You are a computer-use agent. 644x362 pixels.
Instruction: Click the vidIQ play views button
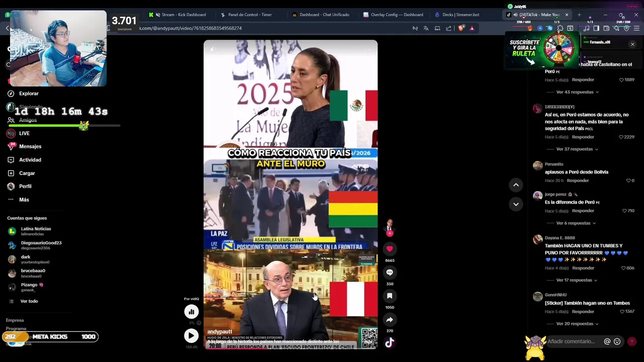(x=191, y=335)
